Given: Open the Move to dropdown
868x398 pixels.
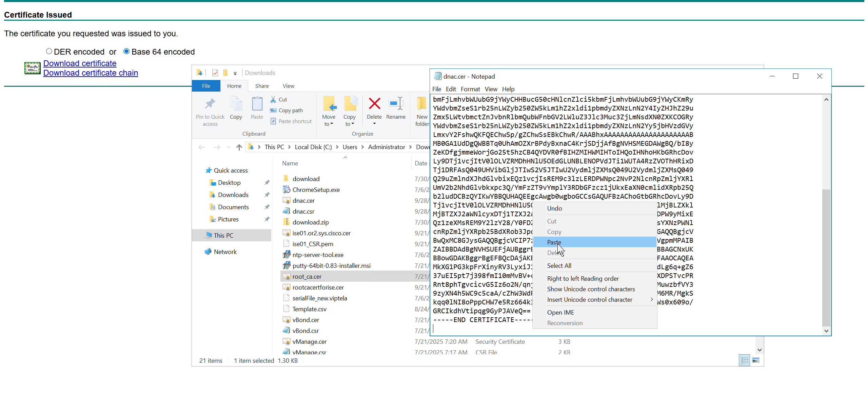Looking at the screenshot, I should point(329,120).
